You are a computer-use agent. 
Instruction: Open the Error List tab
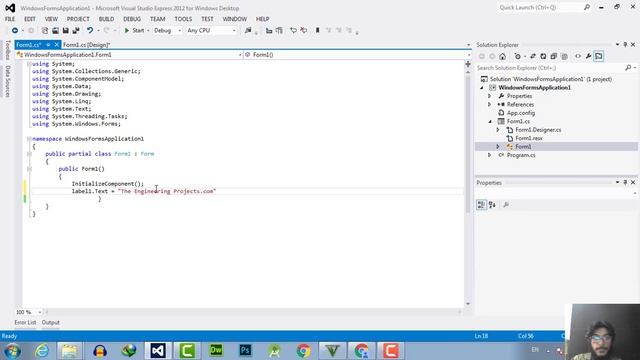pyautogui.click(x=25, y=322)
